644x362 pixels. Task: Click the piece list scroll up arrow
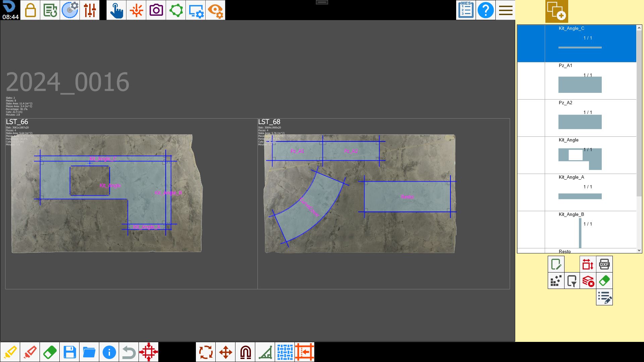[639, 28]
